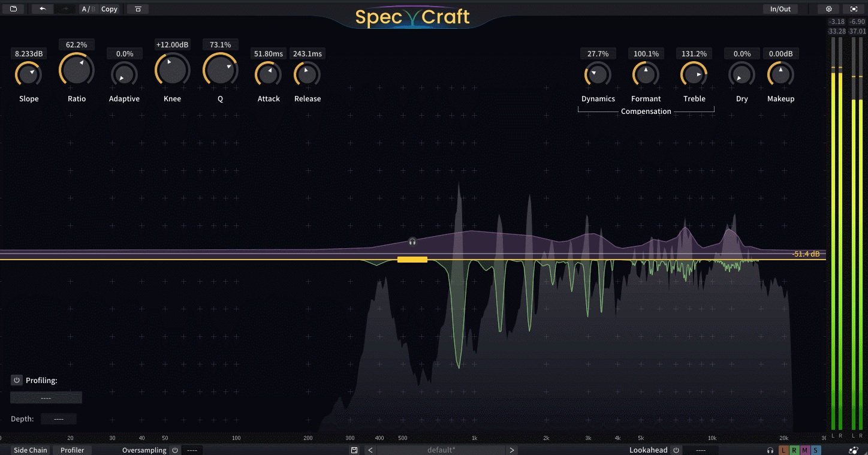The width and height of the screenshot is (868, 455).
Task: Click the archive icon next to Copy
Action: point(138,9)
